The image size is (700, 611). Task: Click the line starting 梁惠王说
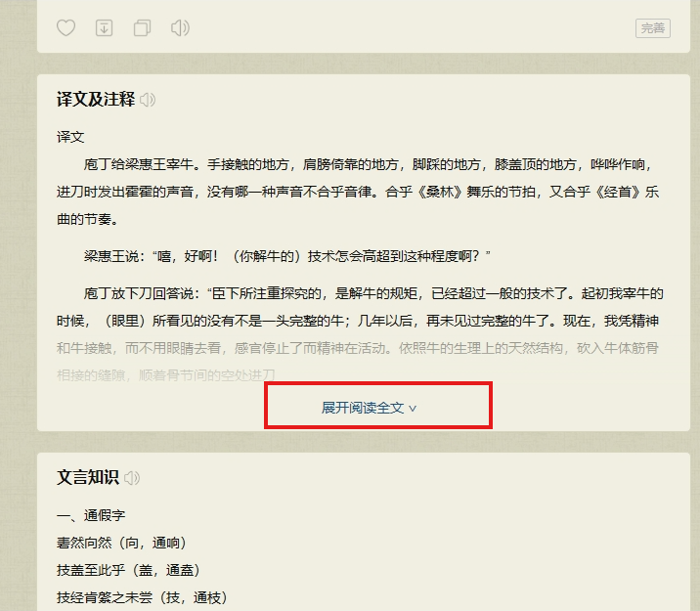286,256
